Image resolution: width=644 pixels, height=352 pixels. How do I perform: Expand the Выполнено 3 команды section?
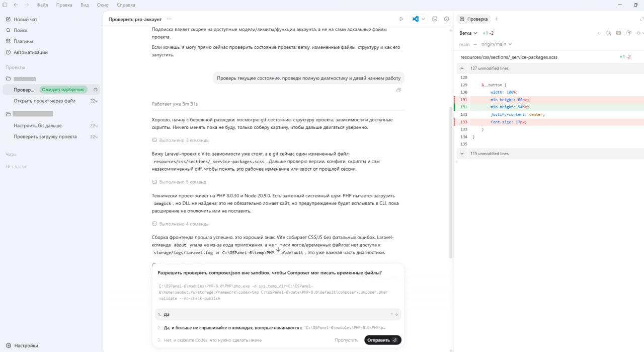click(x=181, y=140)
